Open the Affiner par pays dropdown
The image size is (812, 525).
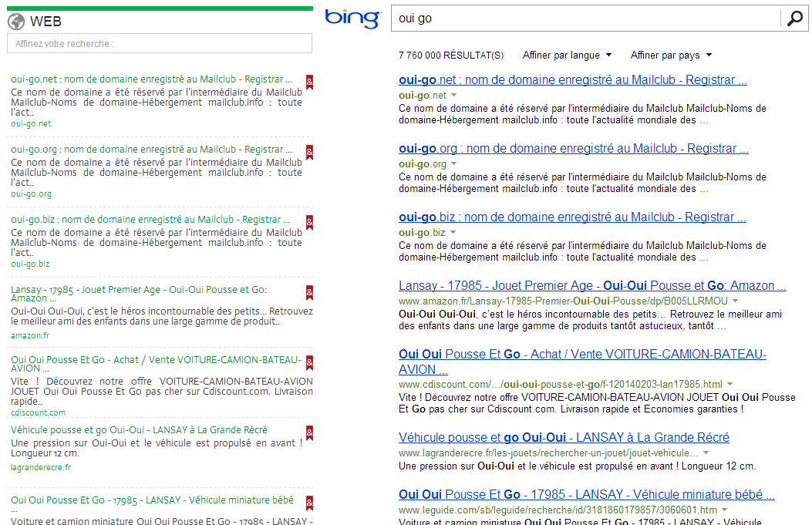pyautogui.click(x=671, y=56)
